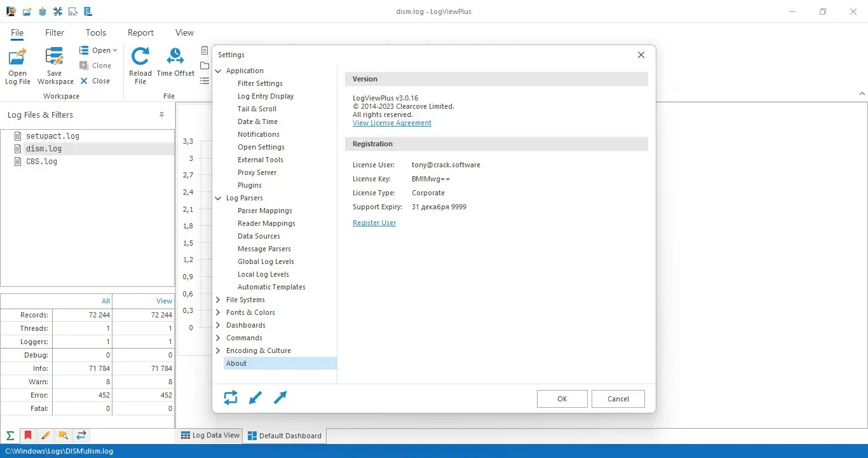Click the Reload File icon
Image resolution: width=868 pixels, height=458 pixels.
(x=140, y=57)
